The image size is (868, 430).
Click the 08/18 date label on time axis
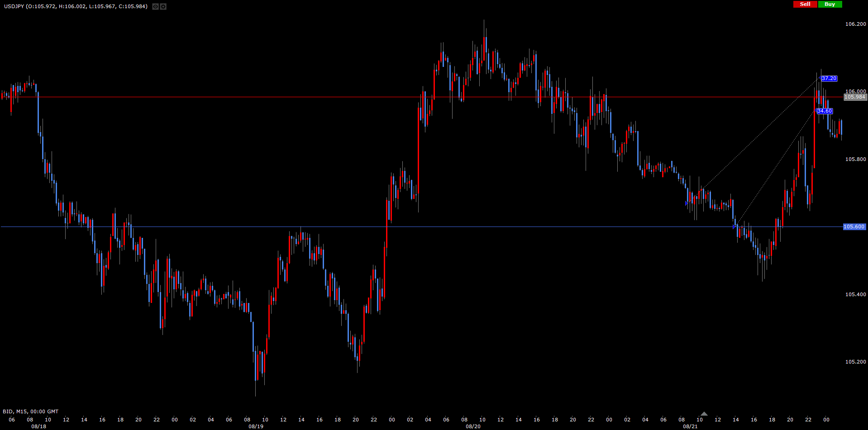38,426
